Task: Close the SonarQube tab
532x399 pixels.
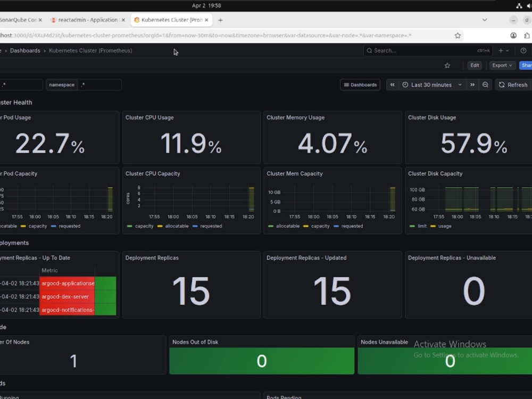Action: pyautogui.click(x=40, y=20)
